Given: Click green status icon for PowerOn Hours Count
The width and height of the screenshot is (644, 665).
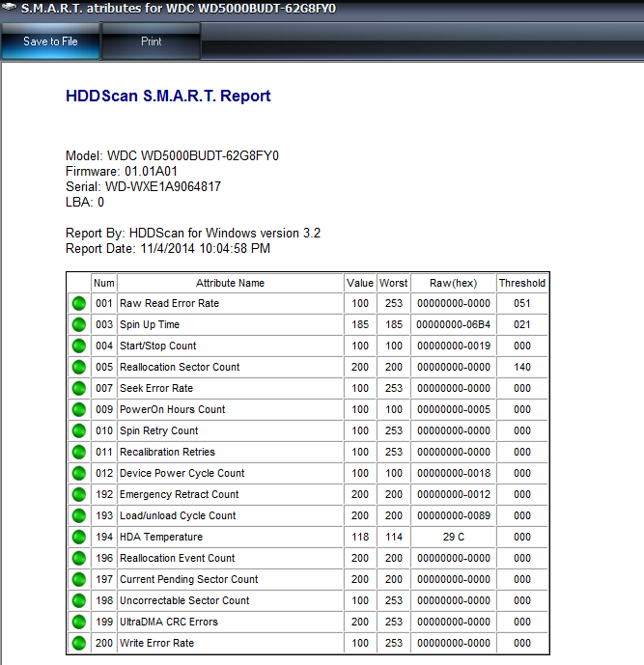Looking at the screenshot, I should 79,409.
